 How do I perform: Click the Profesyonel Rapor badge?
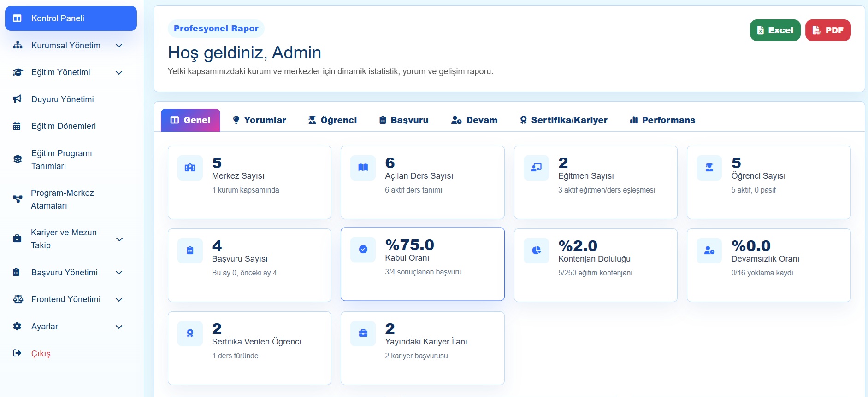[216, 29]
